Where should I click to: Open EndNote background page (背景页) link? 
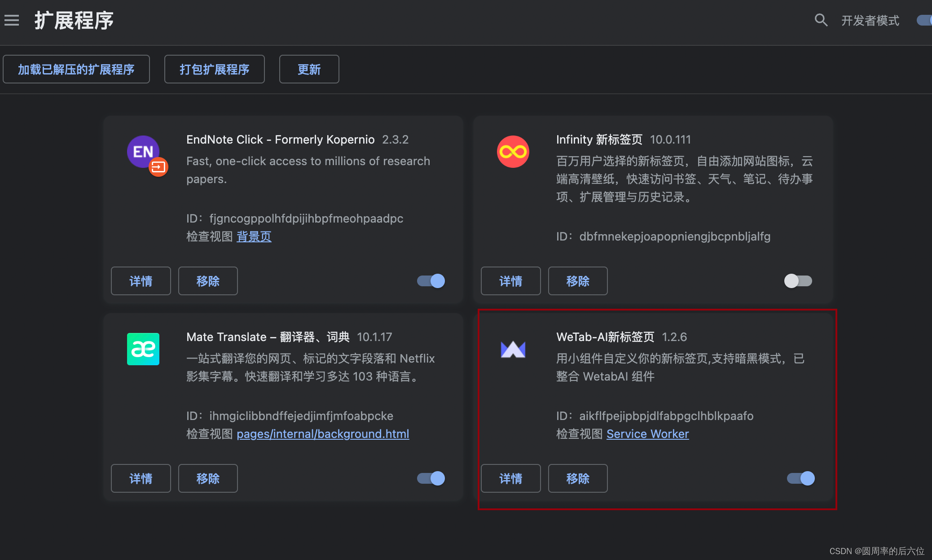pyautogui.click(x=254, y=236)
